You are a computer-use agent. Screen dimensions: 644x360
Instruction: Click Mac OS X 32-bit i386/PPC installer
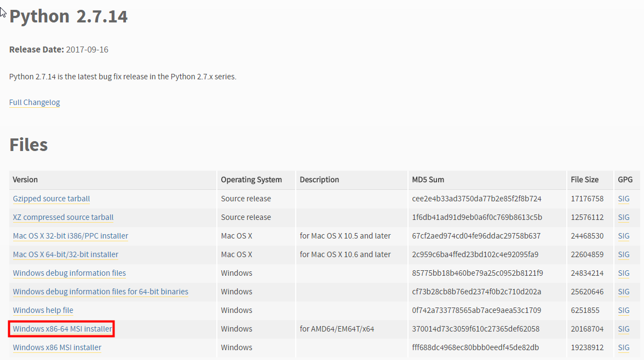[70, 236]
